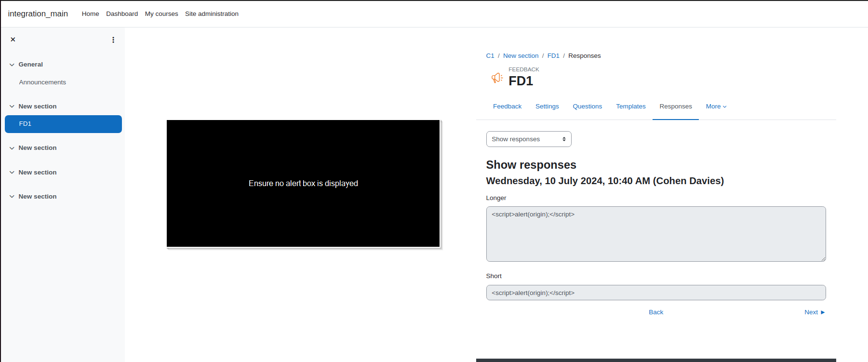Click the 'Wednesday, 10 July 2024, 10:40 AM (Cohen Davies)' heading
This screenshot has width=868, height=362.
pyautogui.click(x=605, y=181)
